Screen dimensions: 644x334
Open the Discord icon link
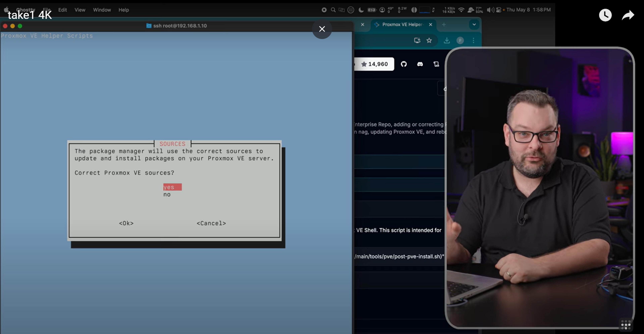420,64
